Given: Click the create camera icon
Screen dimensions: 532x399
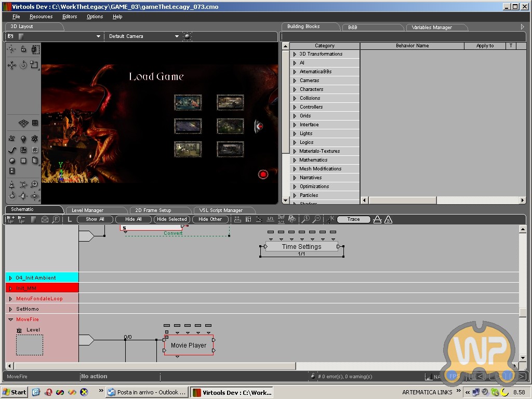Looking at the screenshot, I should pyautogui.click(x=11, y=139).
